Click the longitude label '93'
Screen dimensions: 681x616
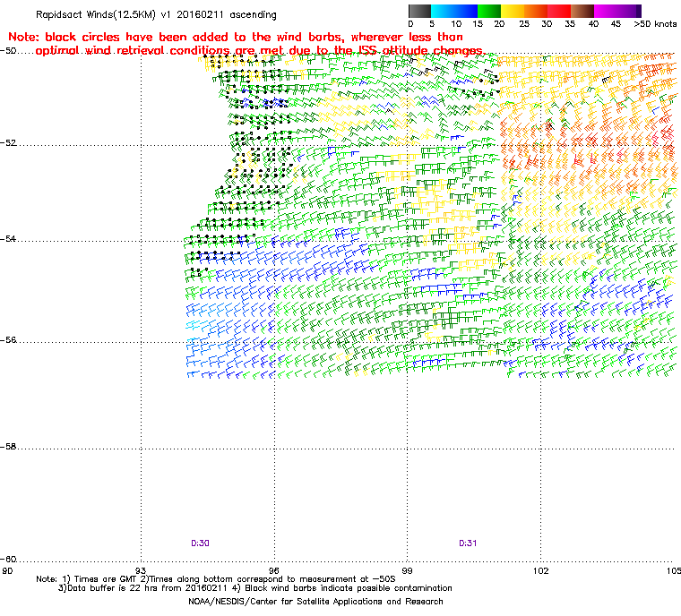pos(141,570)
